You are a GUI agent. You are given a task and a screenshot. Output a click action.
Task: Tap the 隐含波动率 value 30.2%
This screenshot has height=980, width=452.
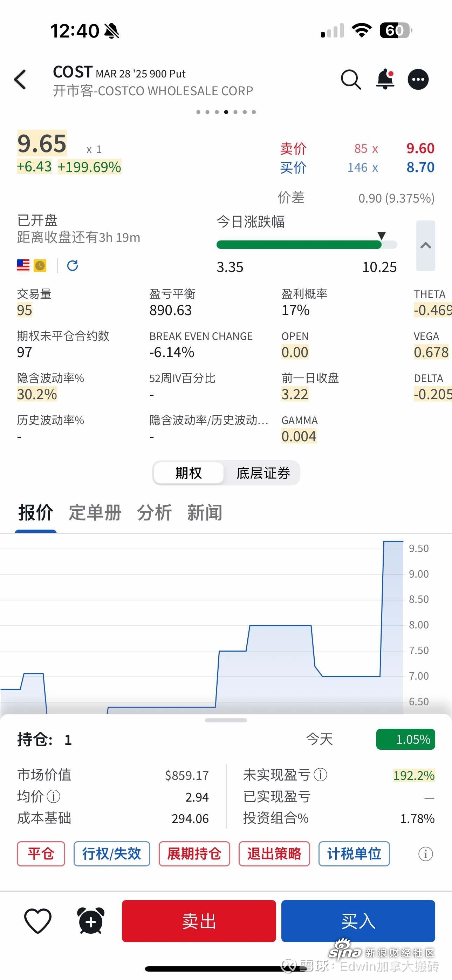point(37,394)
